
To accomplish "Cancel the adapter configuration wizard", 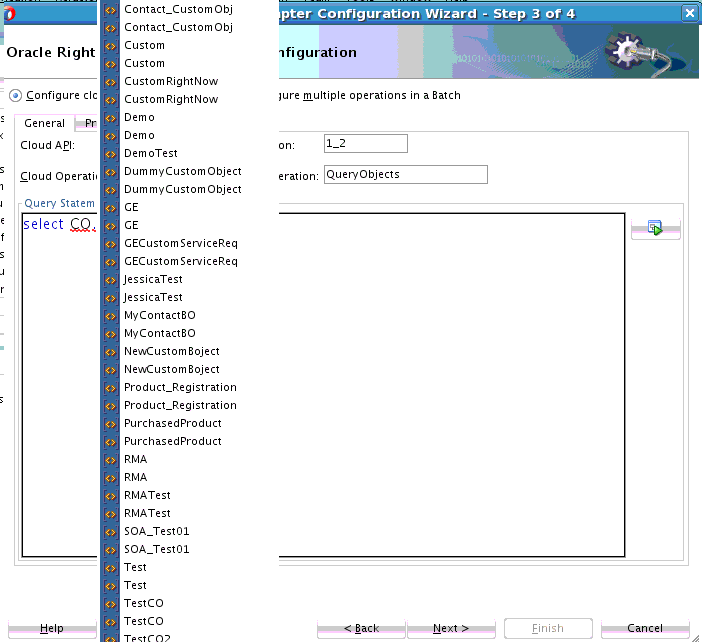I will pyautogui.click(x=645, y=628).
